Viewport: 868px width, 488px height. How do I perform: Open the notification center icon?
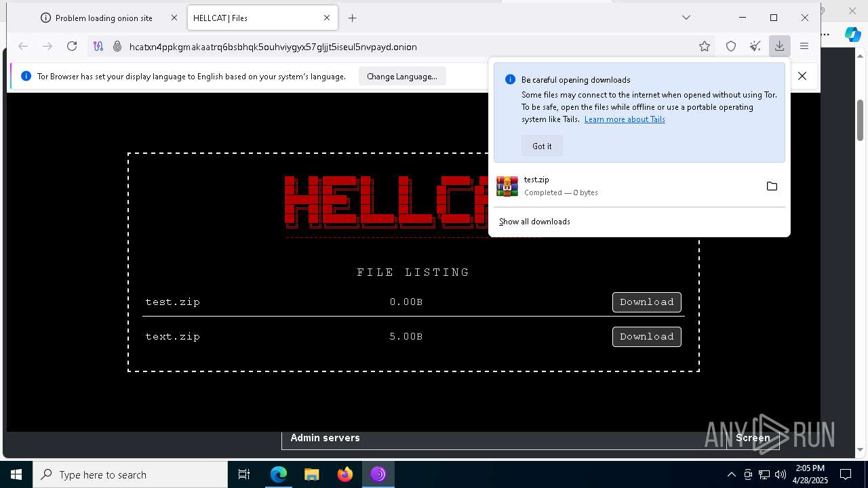846,474
